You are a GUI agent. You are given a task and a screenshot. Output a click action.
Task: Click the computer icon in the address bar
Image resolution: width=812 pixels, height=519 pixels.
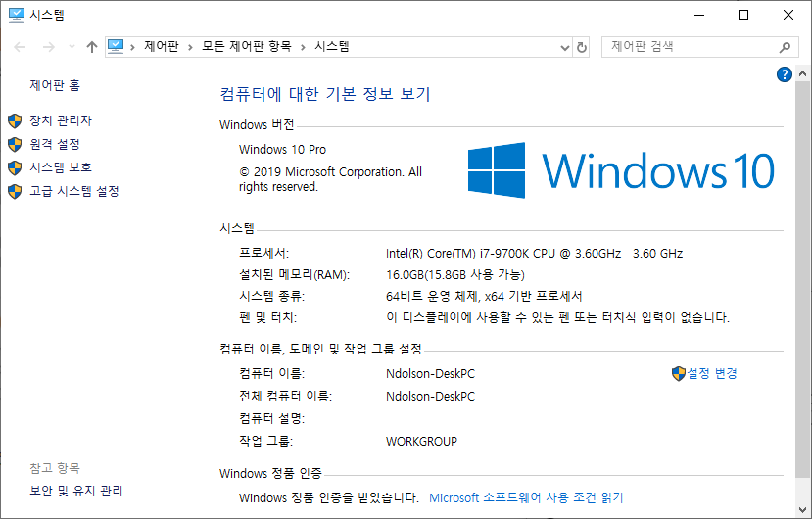(x=116, y=47)
